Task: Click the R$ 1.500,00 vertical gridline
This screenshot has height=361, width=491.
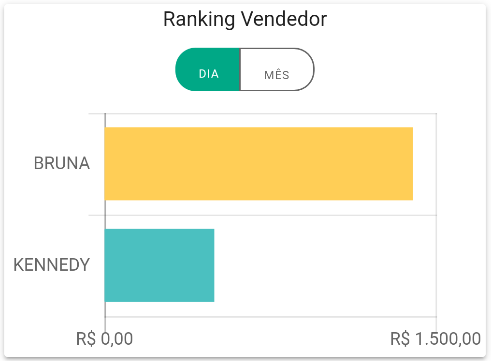Action: point(436,215)
